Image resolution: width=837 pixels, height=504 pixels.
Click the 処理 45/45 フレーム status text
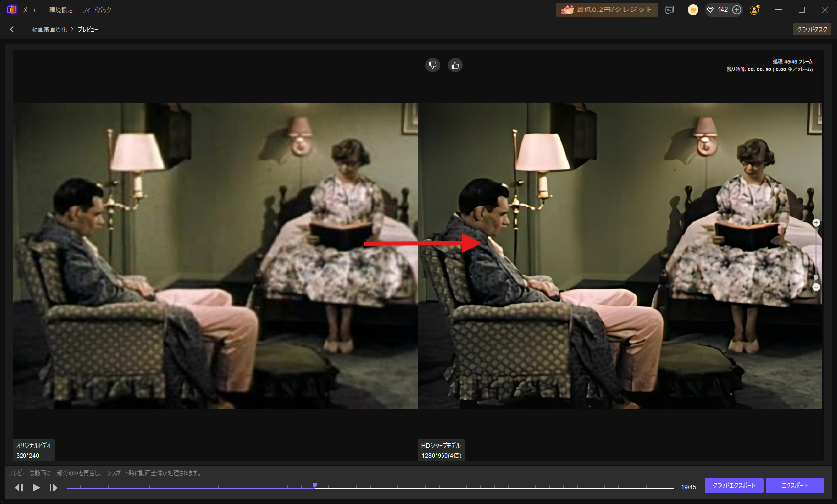792,62
